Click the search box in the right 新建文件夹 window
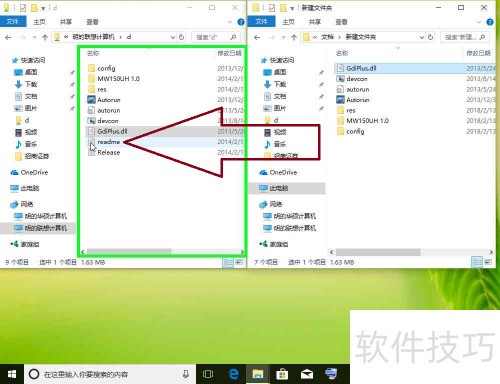The image size is (500, 384). tap(465, 37)
